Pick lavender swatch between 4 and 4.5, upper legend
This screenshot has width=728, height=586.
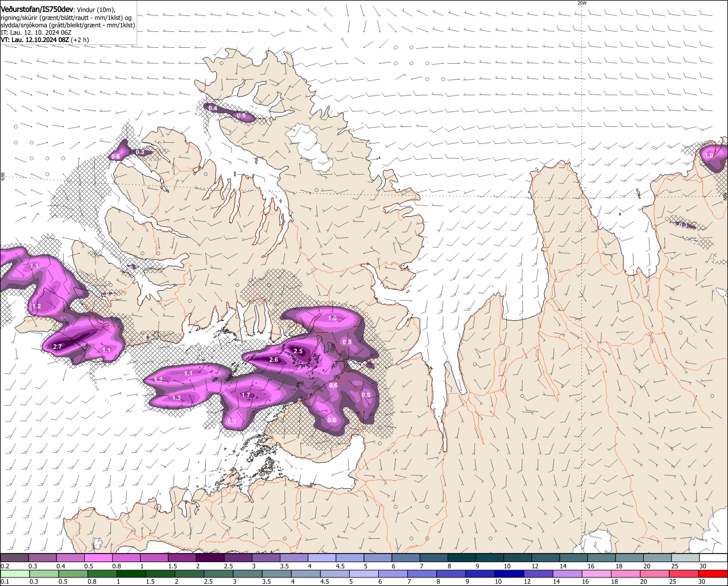click(322, 558)
